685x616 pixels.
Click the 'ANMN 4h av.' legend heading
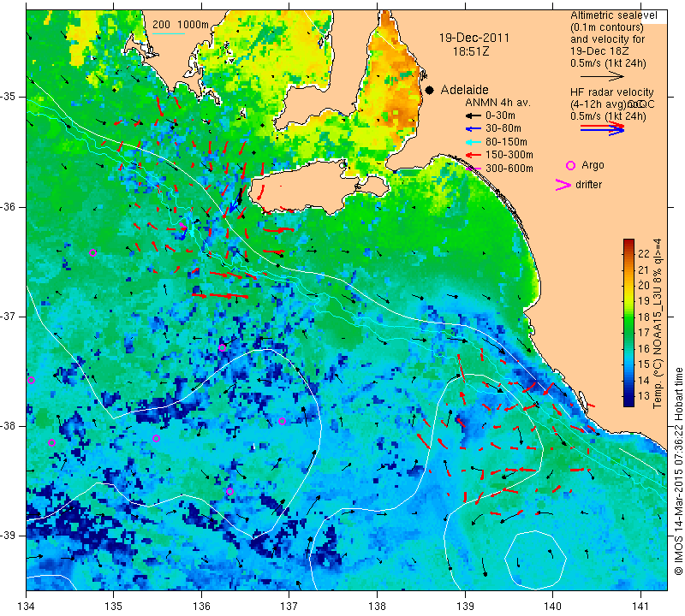point(497,103)
